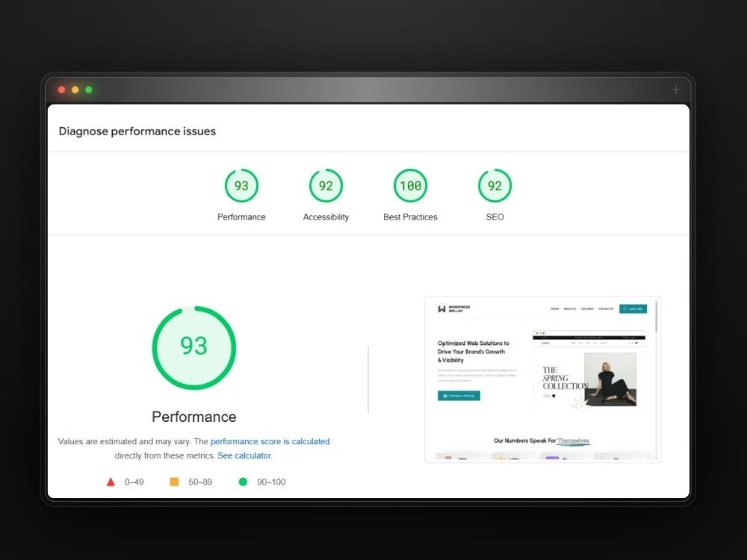This screenshot has width=747, height=560.
Task: Select the large 93 Performance gauge
Action: [194, 348]
